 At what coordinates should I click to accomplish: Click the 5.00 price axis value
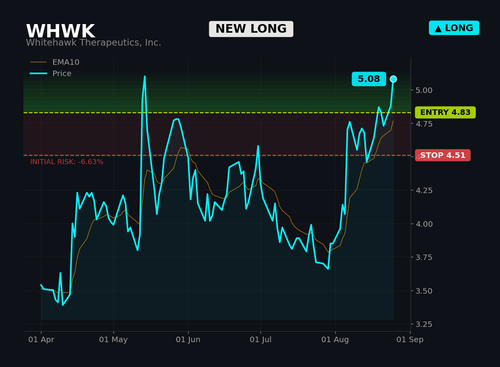click(x=424, y=90)
